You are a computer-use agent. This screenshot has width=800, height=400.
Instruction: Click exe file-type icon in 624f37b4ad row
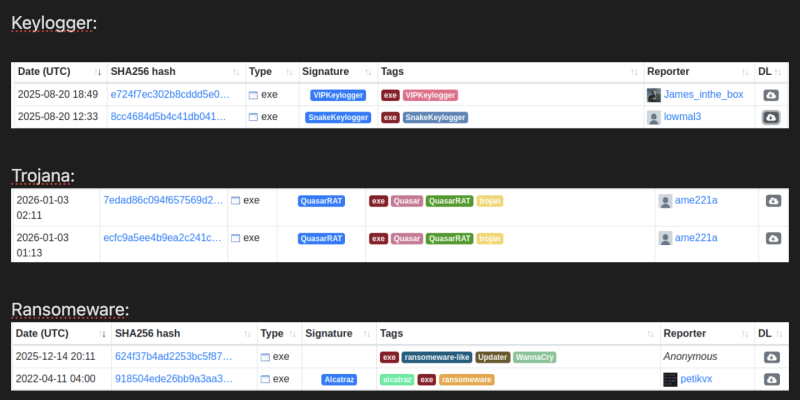pos(265,357)
